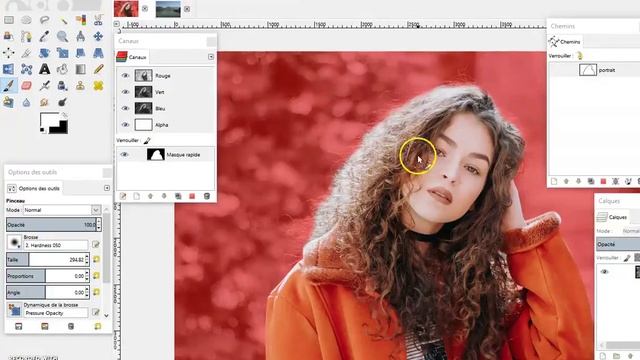Open the tool options tab configuration menu

tap(107, 188)
